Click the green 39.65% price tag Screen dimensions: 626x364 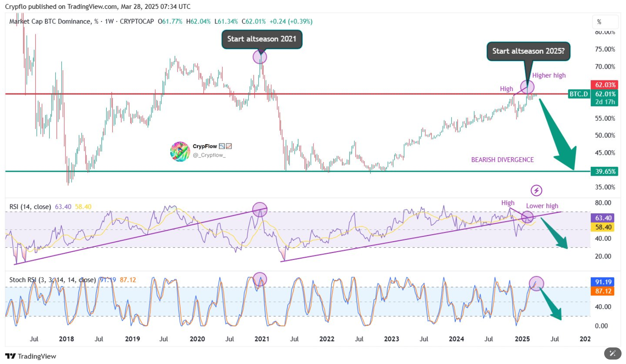click(605, 171)
